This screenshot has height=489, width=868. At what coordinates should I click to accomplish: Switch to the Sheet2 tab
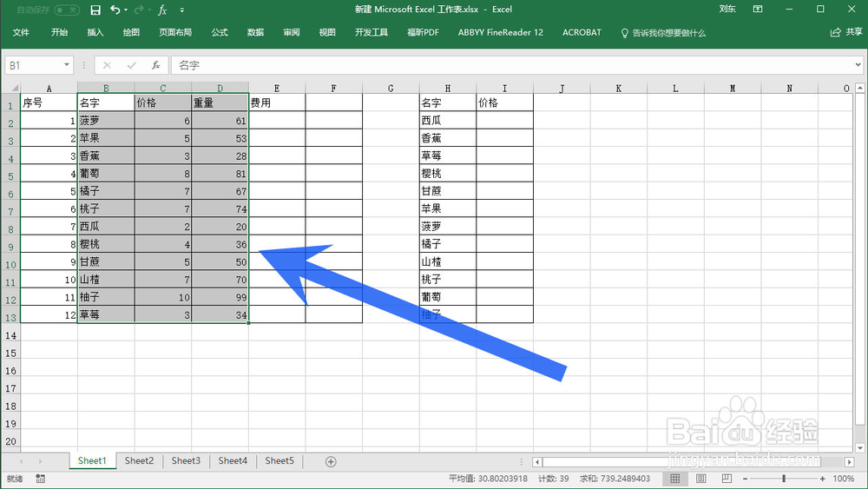[x=139, y=460]
